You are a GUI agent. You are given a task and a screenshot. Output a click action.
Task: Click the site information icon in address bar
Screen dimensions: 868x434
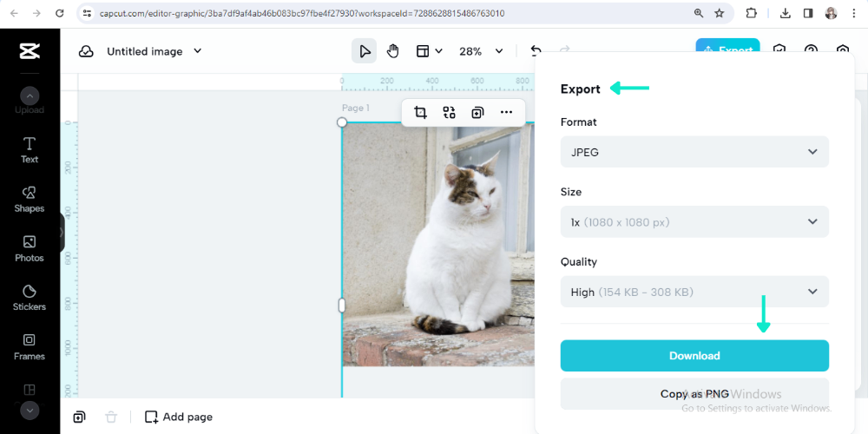click(x=87, y=13)
